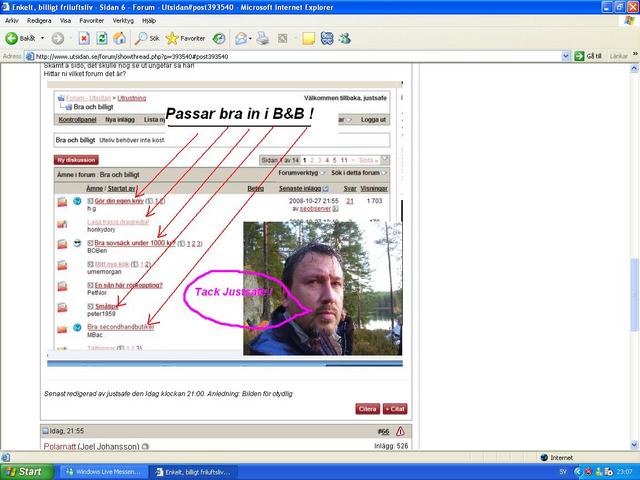Click the vertical scrollbar thumb
This screenshot has width=640, height=480.
tap(634, 295)
